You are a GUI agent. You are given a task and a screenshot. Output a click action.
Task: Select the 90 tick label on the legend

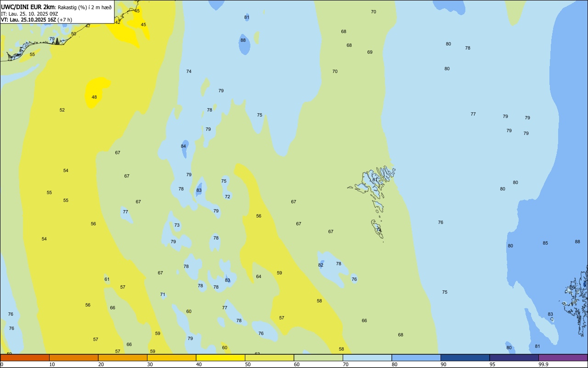click(x=443, y=364)
